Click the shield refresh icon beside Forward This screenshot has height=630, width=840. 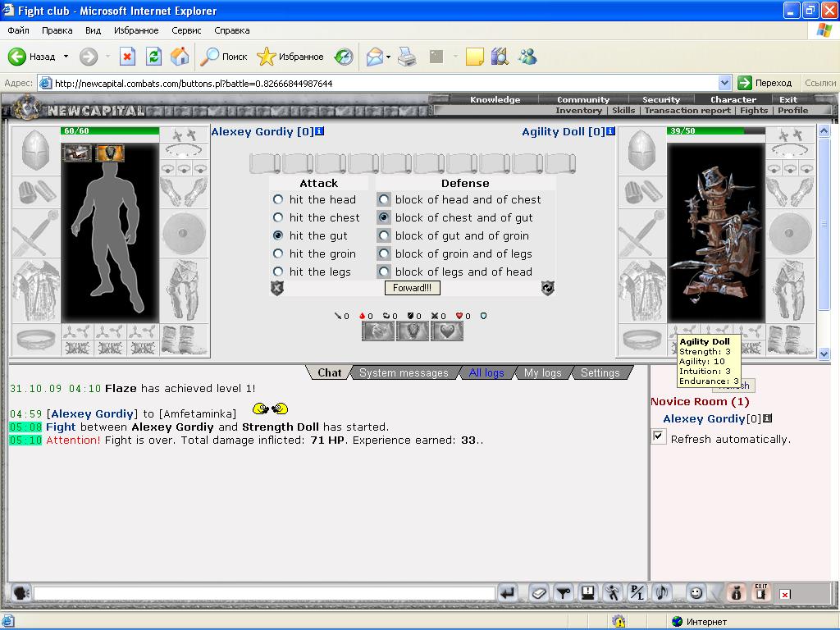pos(547,288)
